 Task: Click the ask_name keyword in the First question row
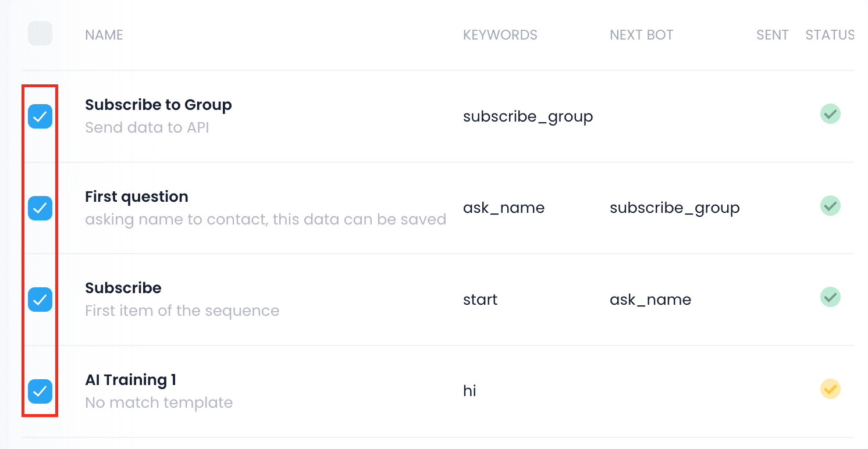[x=504, y=208]
